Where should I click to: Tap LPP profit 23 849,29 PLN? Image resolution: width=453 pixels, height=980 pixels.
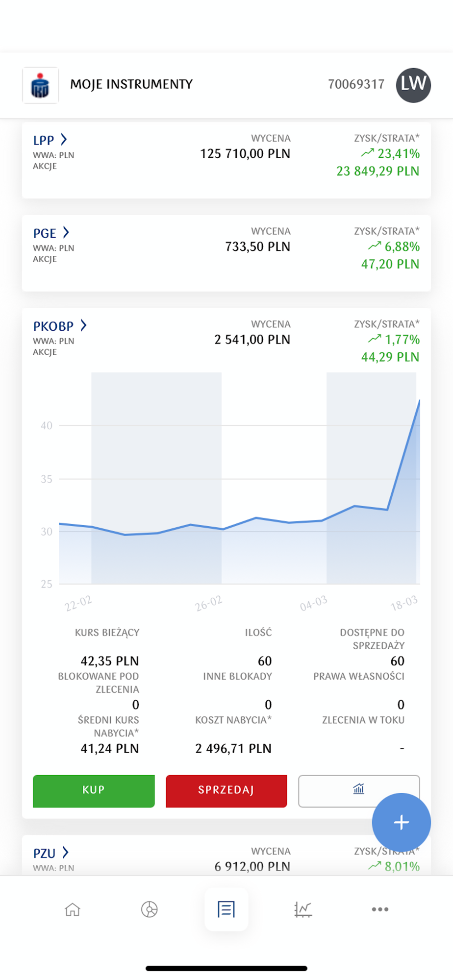[377, 171]
